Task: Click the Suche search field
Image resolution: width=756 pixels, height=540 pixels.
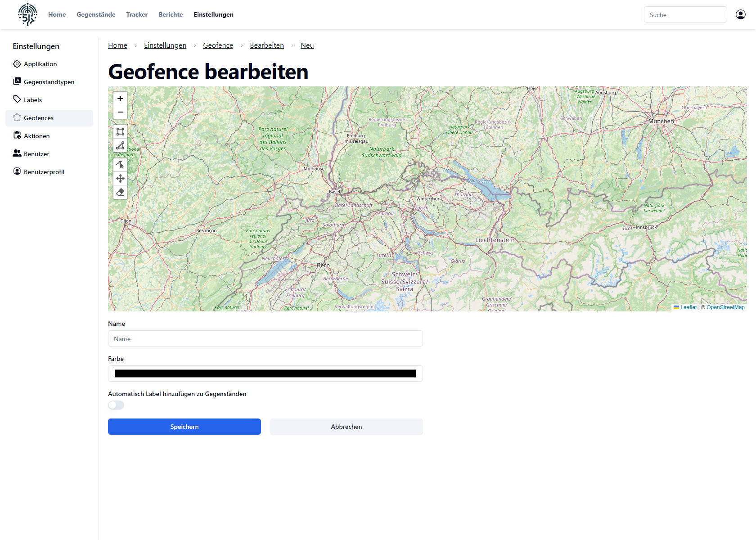Action: [685, 15]
